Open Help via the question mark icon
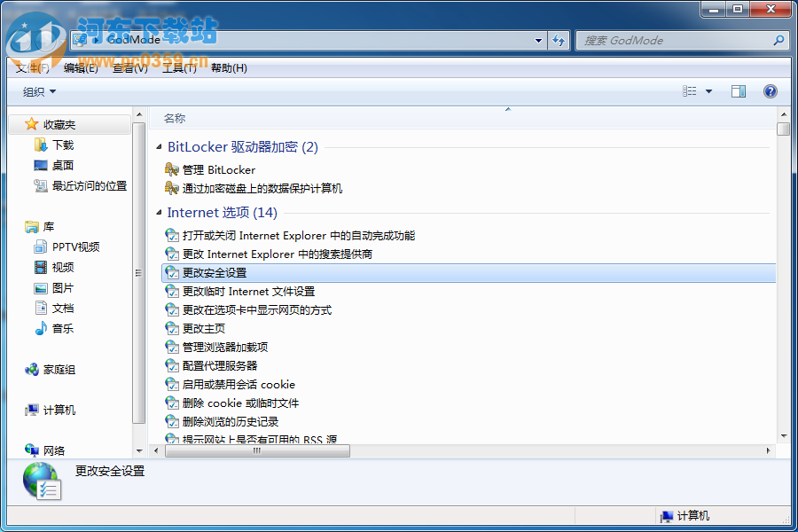The width and height of the screenshot is (798, 532). tap(770, 90)
